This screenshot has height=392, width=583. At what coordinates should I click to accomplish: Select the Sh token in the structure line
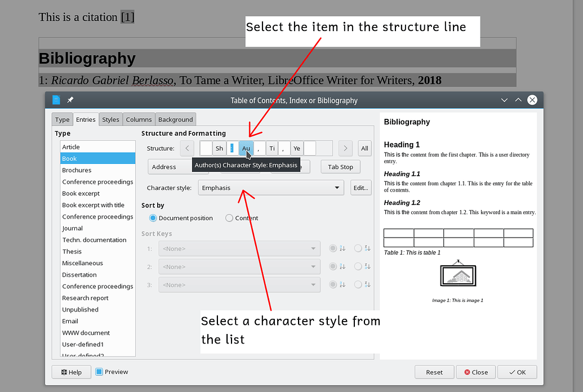tap(219, 148)
